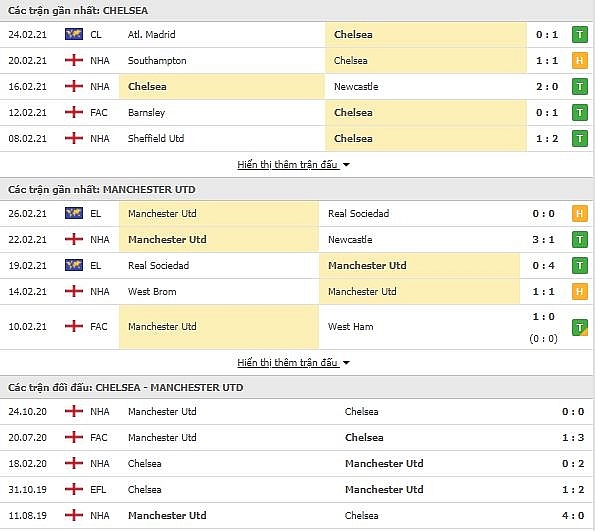The height and width of the screenshot is (531, 595).
Task: Click the 4:0 score on 11.08.19 match
Action: click(573, 515)
